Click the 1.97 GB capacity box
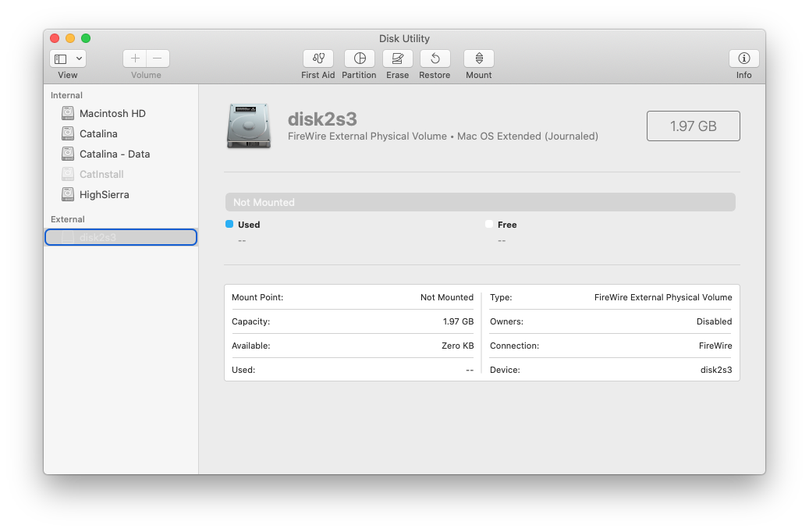The height and width of the screenshot is (532, 809). click(x=693, y=126)
